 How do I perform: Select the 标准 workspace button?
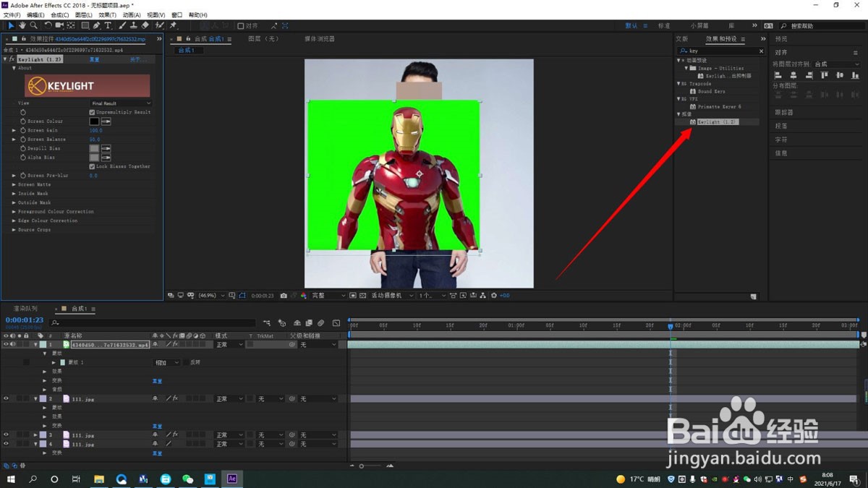664,26
